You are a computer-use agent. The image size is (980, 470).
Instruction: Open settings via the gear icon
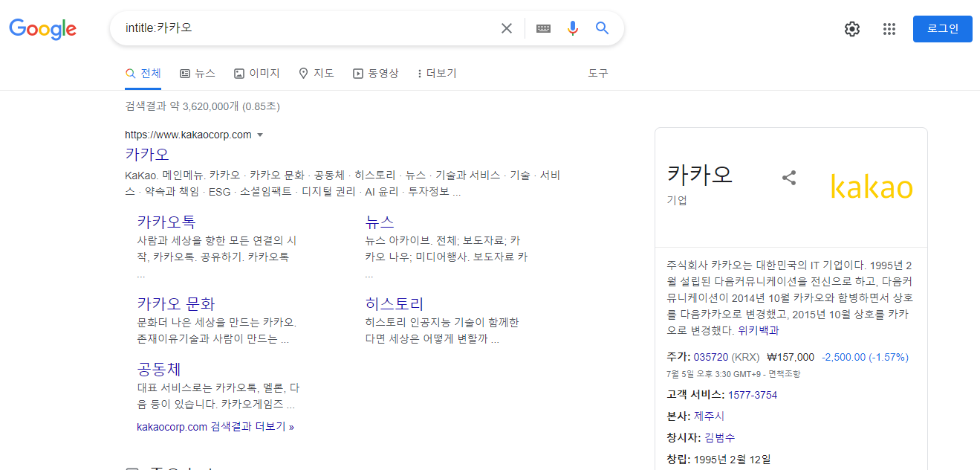coord(852,29)
